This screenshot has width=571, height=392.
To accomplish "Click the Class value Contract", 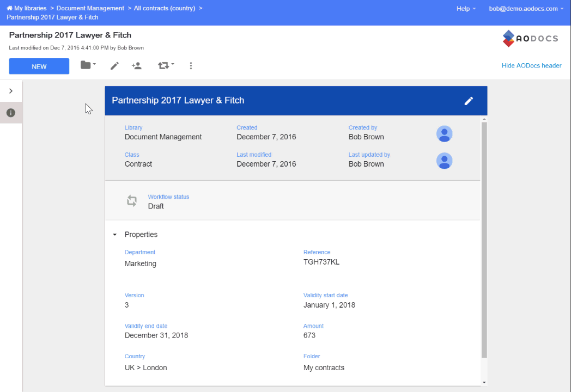I will coord(138,164).
